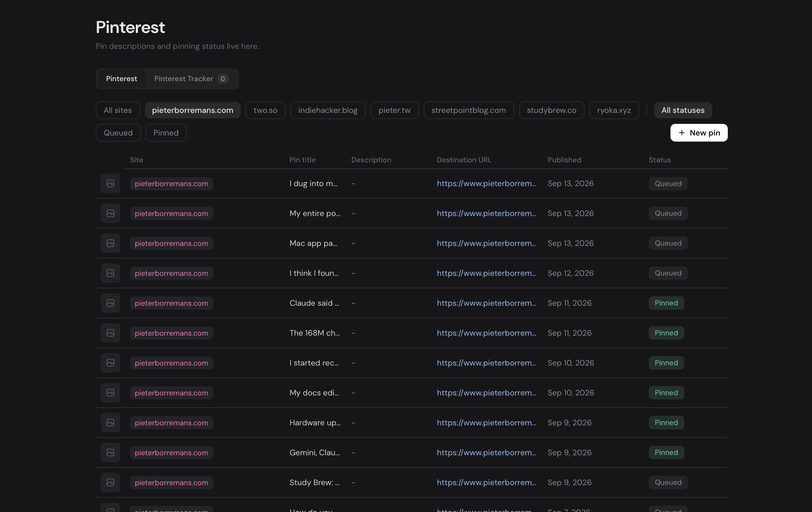Select pin title 'Claude said ...'
Viewport: 812px width, 512px height.
(314, 303)
